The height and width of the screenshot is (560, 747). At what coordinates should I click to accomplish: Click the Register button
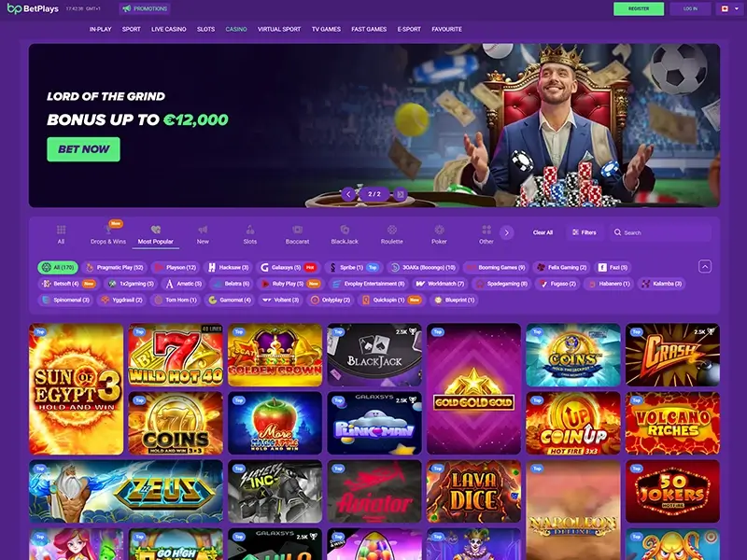pyautogui.click(x=639, y=8)
